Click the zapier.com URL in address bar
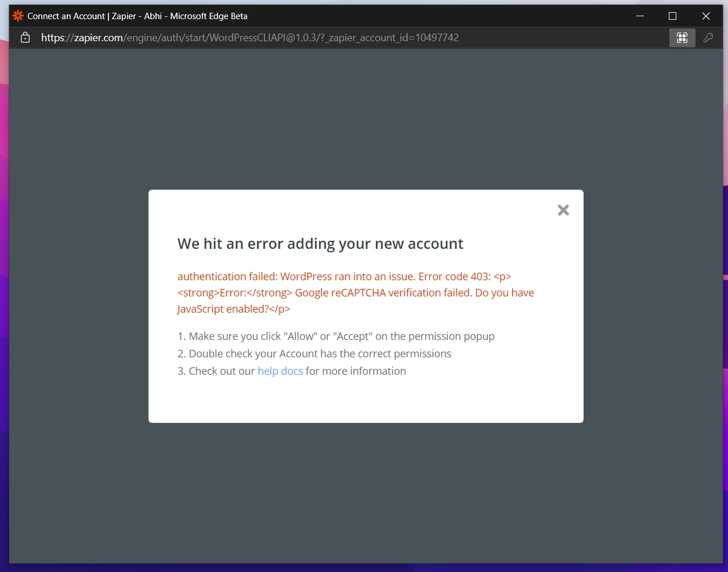Image resolution: width=728 pixels, height=572 pixels. coord(250,38)
